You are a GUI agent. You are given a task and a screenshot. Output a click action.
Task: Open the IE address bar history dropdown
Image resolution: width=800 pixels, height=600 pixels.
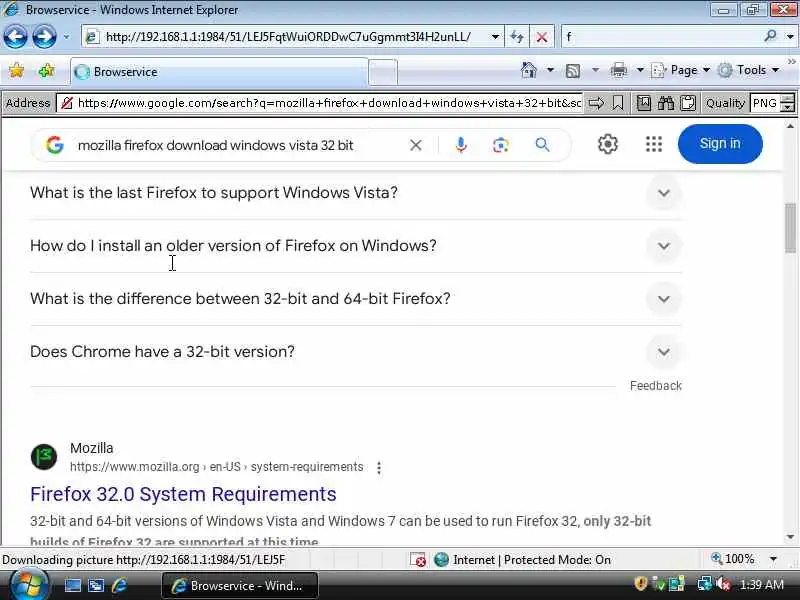tap(495, 37)
